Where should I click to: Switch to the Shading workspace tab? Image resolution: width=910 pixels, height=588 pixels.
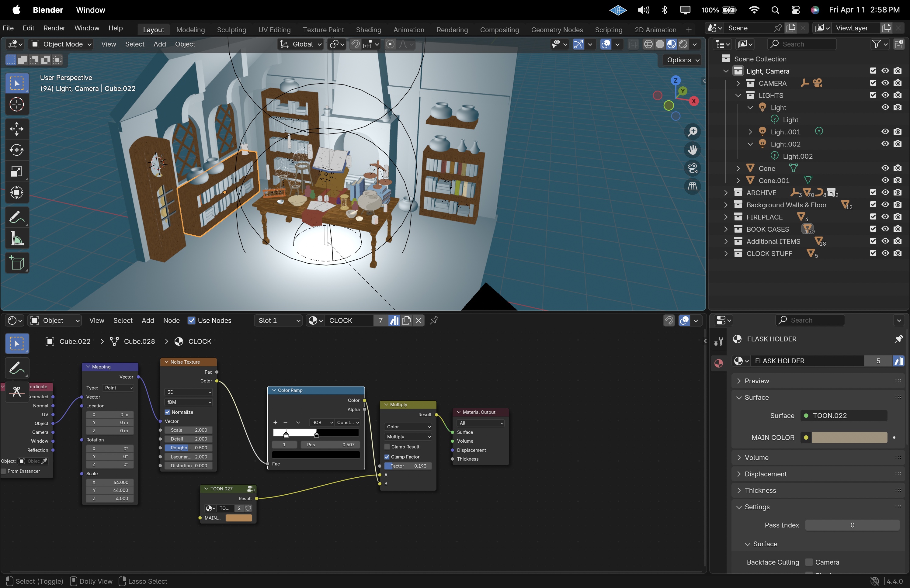368,30
